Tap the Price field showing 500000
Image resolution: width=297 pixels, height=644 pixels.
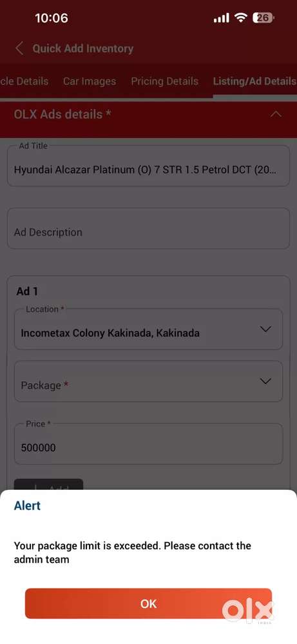tap(148, 444)
